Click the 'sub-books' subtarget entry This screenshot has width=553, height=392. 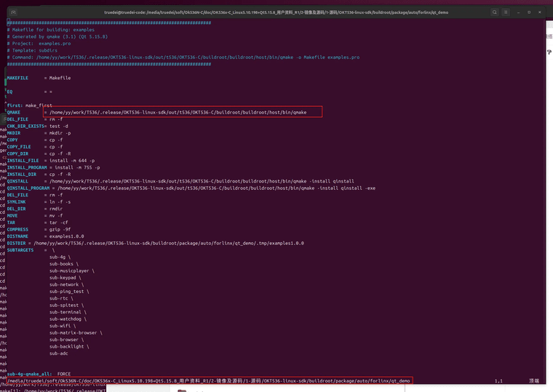[61, 264]
